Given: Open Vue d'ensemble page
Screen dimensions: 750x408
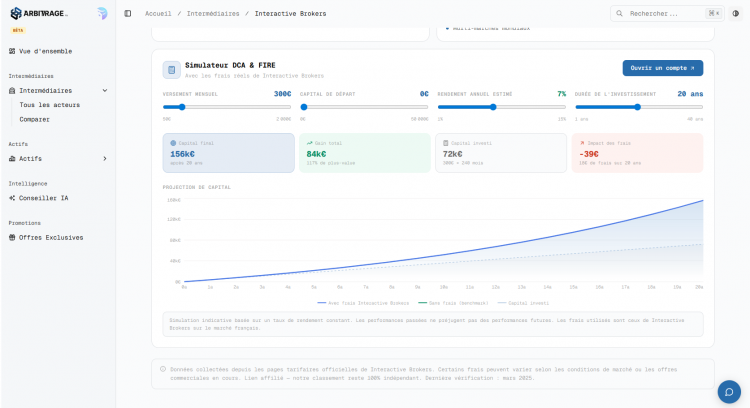Looking at the screenshot, I should point(45,51).
